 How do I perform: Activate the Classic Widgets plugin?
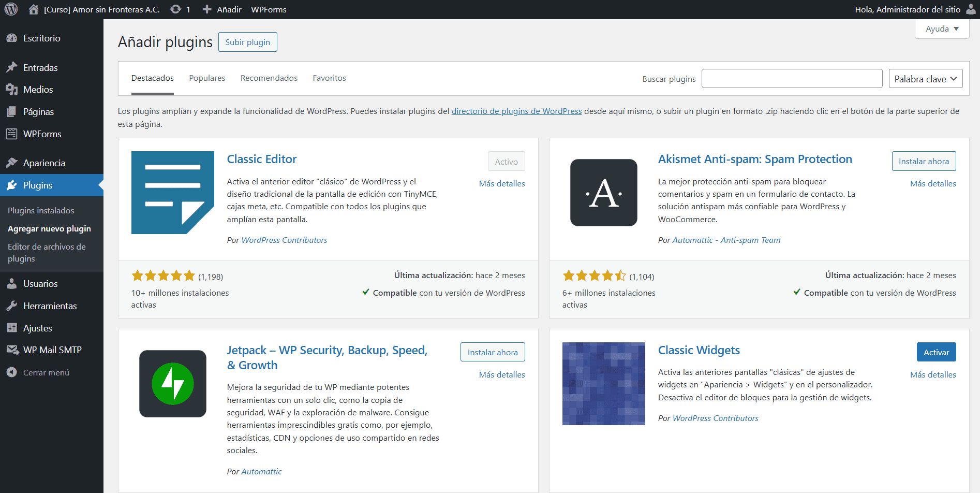936,352
